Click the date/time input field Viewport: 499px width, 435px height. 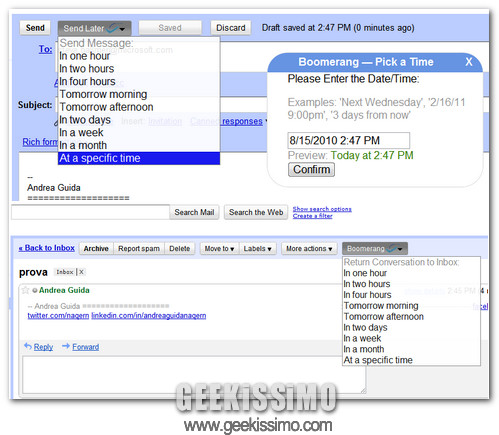[349, 140]
